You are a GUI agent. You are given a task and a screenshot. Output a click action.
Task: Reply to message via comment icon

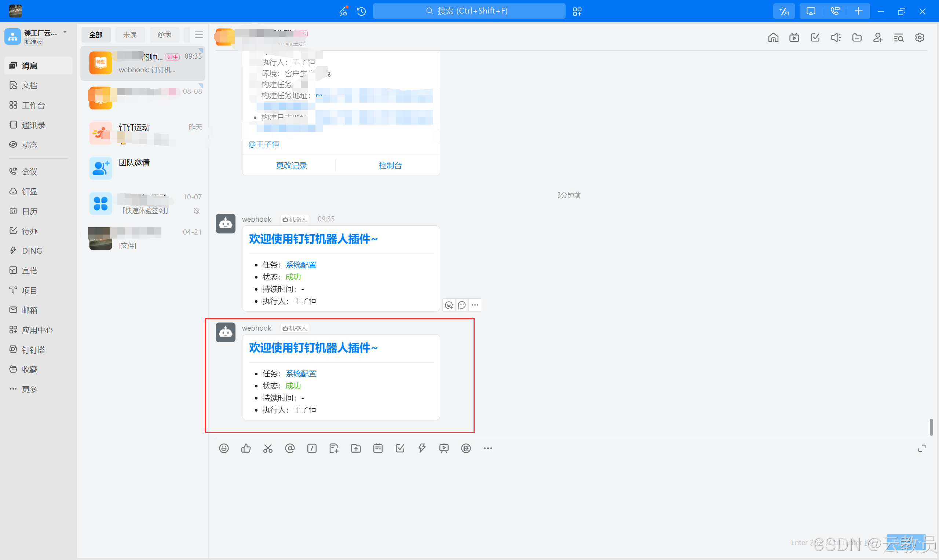tap(462, 305)
